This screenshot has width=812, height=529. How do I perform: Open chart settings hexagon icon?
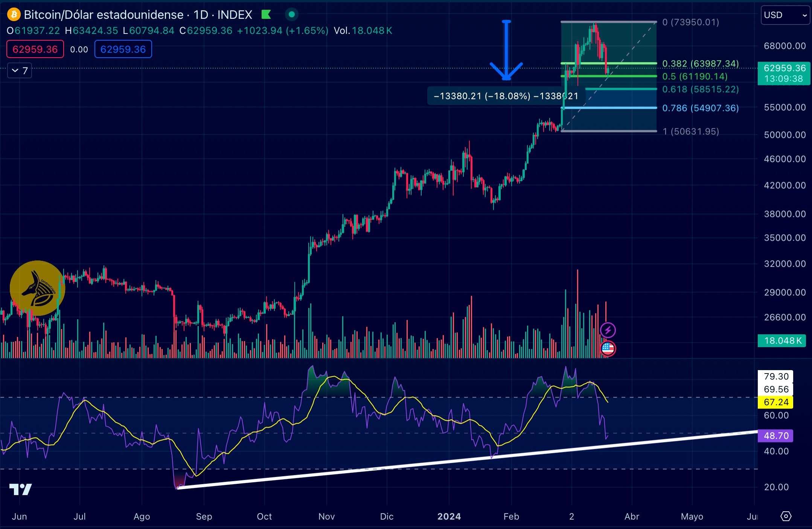click(786, 516)
